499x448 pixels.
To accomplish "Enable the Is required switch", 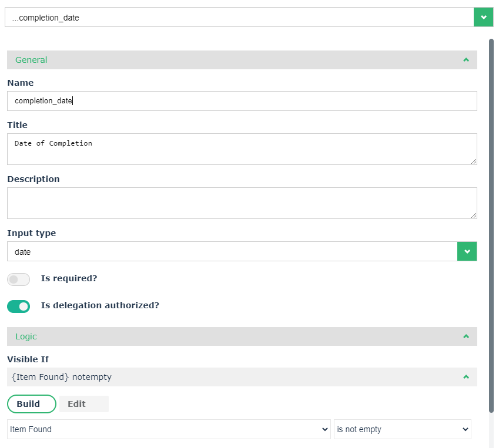I will tap(18, 279).
